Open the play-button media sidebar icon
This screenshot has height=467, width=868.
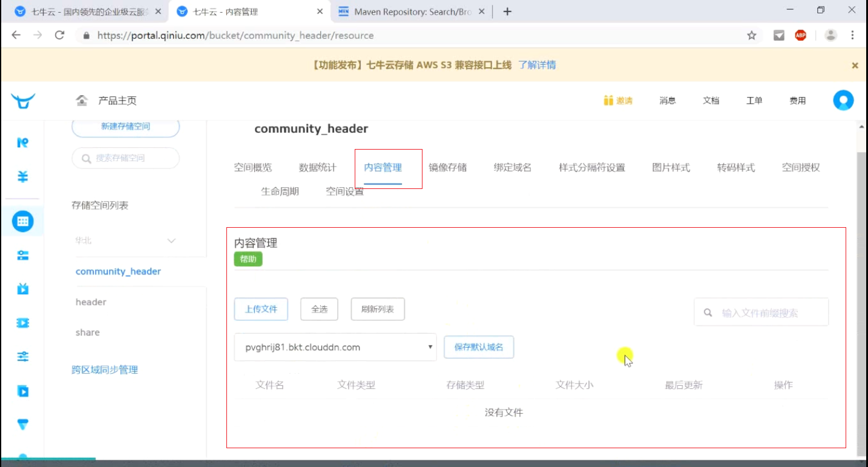coord(23,391)
